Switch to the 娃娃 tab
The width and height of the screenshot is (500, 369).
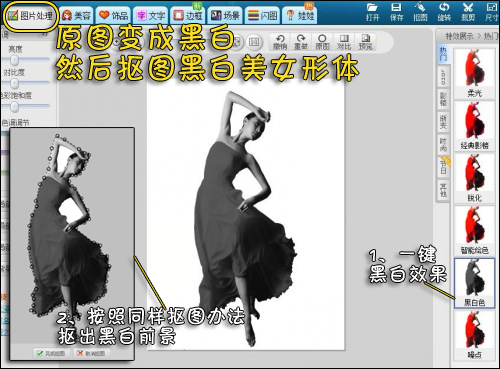coord(300,15)
